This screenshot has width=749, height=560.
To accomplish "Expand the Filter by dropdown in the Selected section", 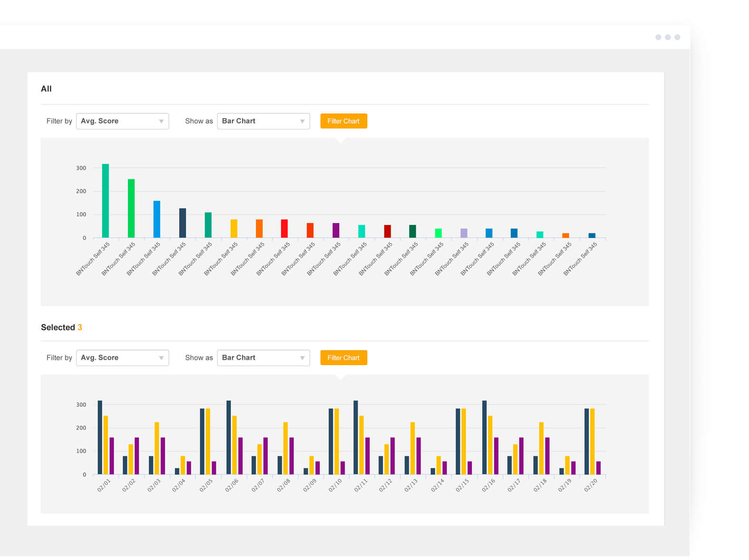I will [122, 358].
